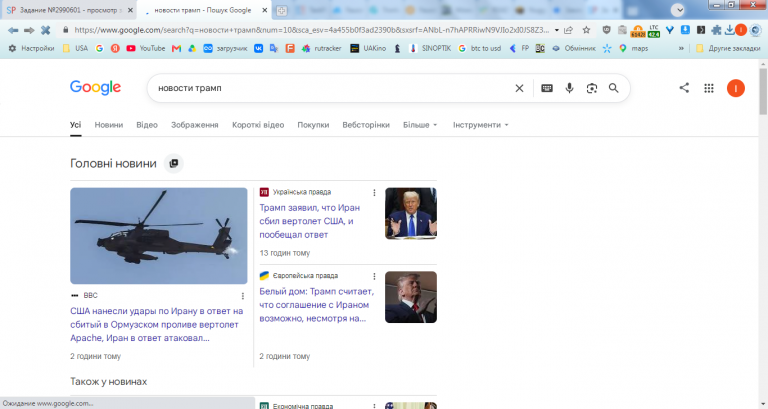The width and height of the screenshot is (768, 409).
Task: Open the VK bookmark
Action: coord(258,48)
